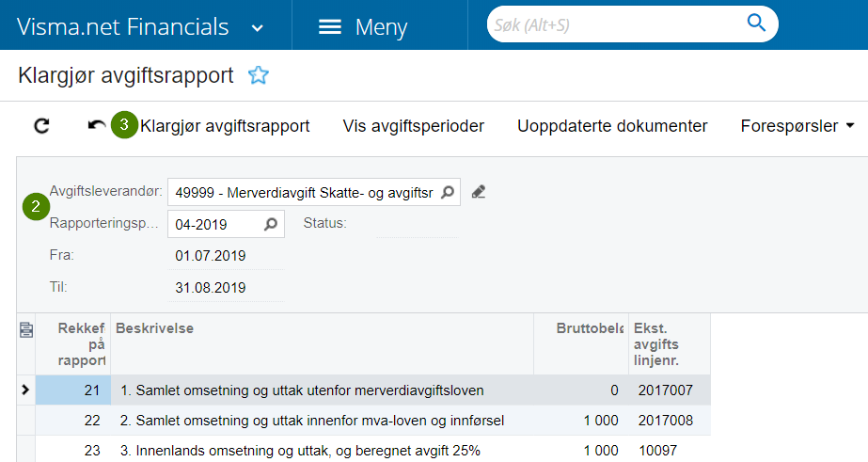868x462 pixels.
Task: Click cell value 10097
Action: [657, 451]
